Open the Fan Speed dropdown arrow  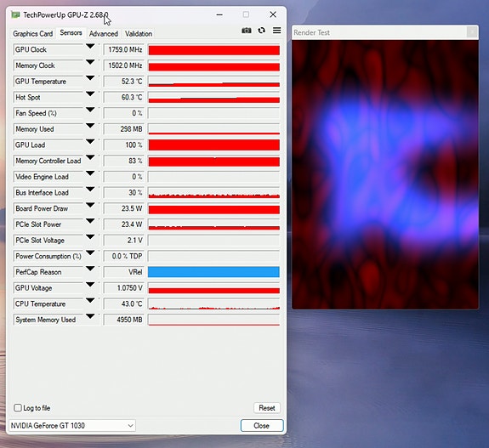click(90, 110)
